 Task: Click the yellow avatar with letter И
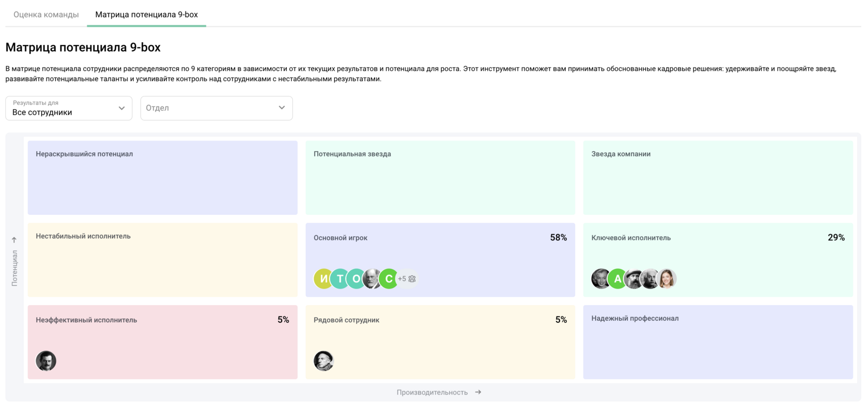(x=322, y=279)
